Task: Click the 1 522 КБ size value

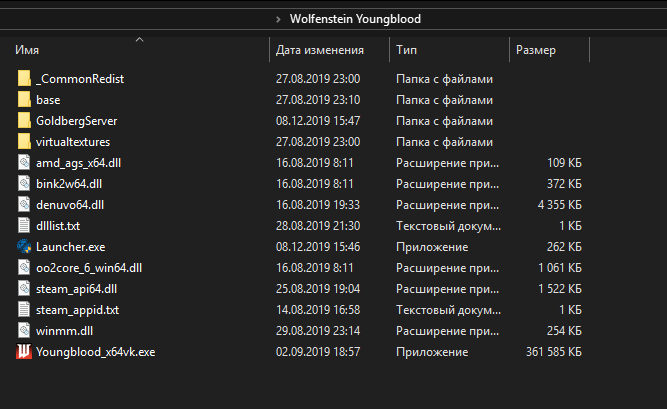Action: click(560, 289)
